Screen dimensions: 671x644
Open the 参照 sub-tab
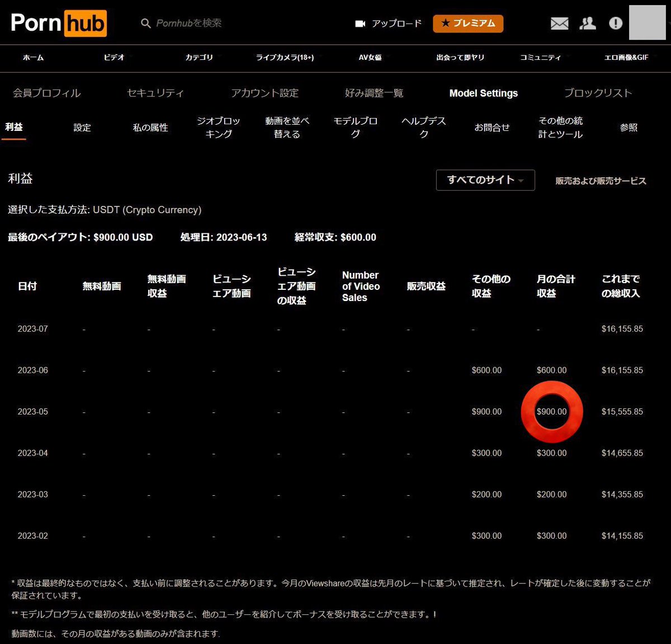pyautogui.click(x=629, y=128)
